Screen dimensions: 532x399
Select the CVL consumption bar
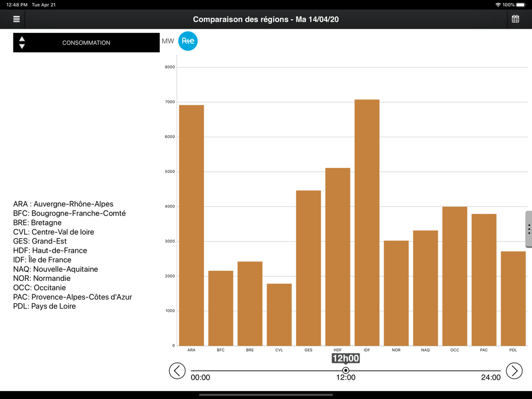pos(279,314)
